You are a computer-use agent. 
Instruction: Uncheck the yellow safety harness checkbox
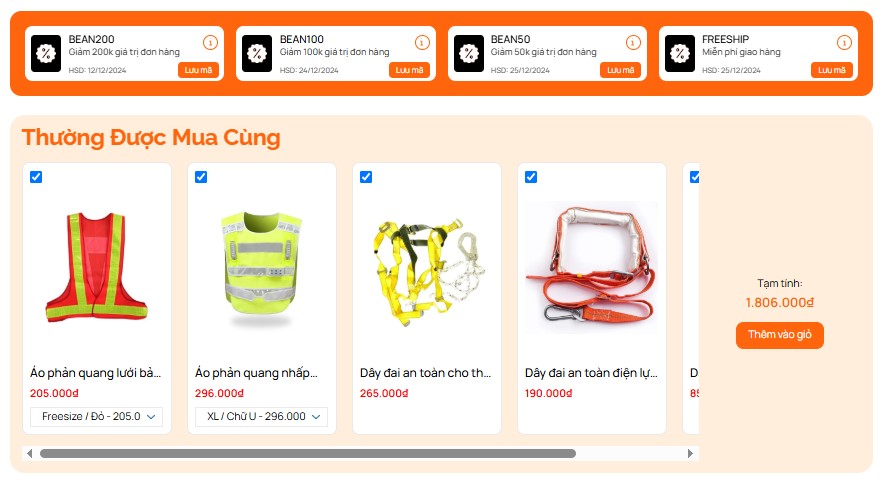[x=366, y=177]
